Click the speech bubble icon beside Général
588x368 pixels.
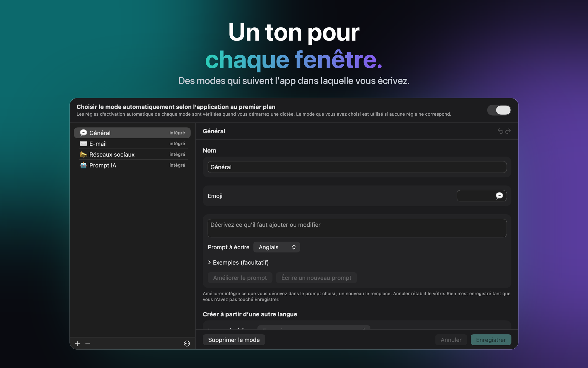point(83,133)
